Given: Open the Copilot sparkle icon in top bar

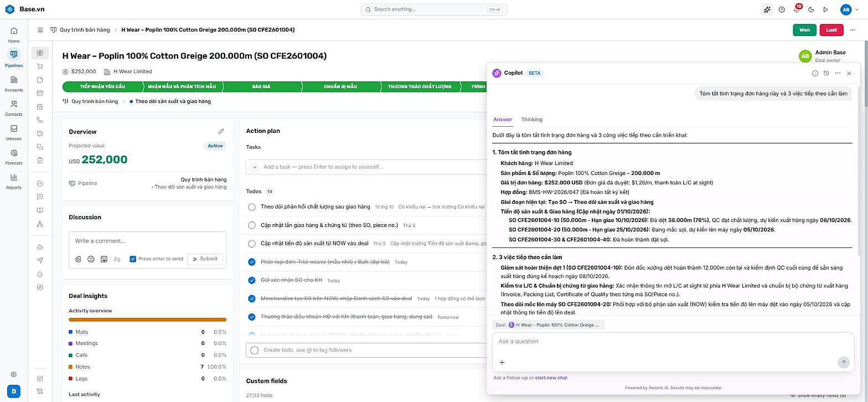Looking at the screenshot, I should tap(767, 9).
